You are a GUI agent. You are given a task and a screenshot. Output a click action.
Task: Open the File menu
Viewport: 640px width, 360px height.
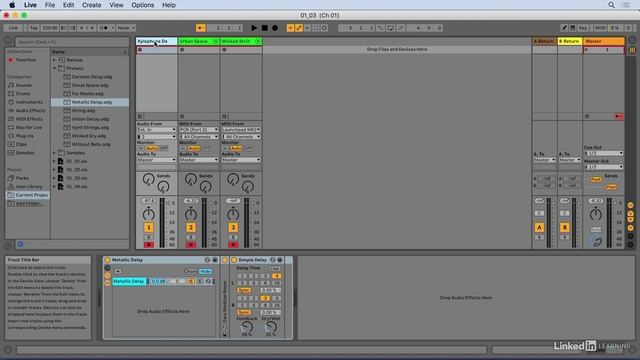tap(50, 5)
